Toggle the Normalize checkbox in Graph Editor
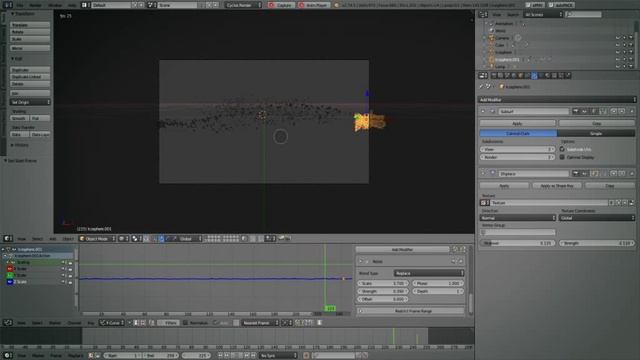Viewport: 640px width, 360px height. 185,323
